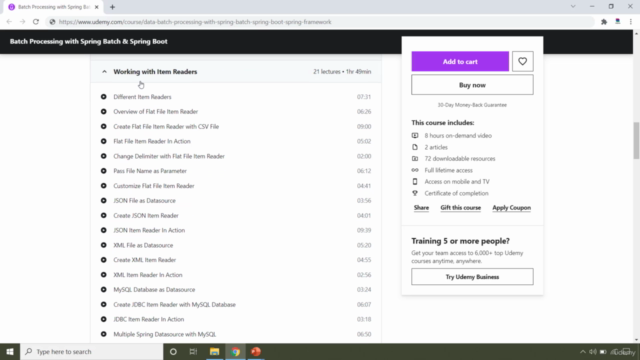
Task: Select Create Flat File Item Reader with CSV File
Action: (x=166, y=127)
